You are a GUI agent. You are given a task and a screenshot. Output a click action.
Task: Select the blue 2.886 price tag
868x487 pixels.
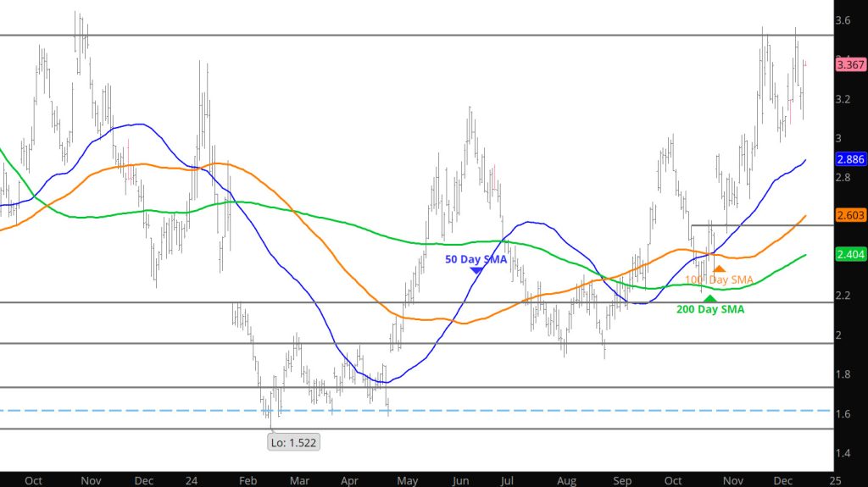pos(847,159)
